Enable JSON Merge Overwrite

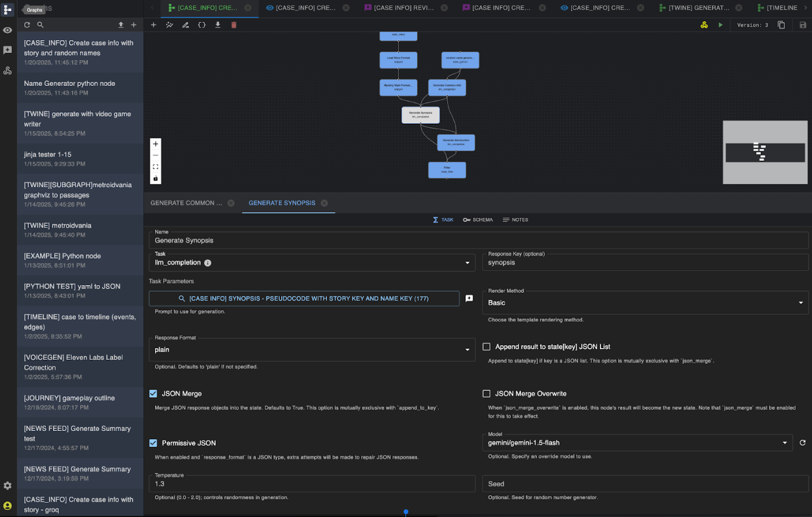point(486,393)
